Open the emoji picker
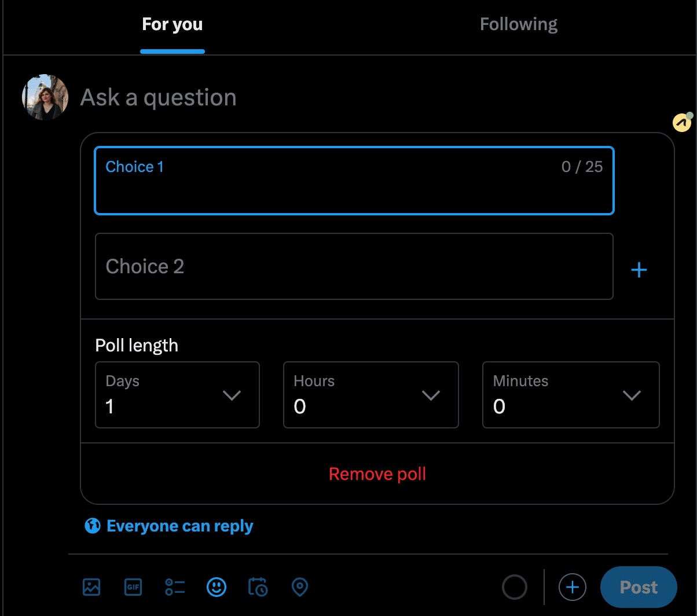 [217, 587]
